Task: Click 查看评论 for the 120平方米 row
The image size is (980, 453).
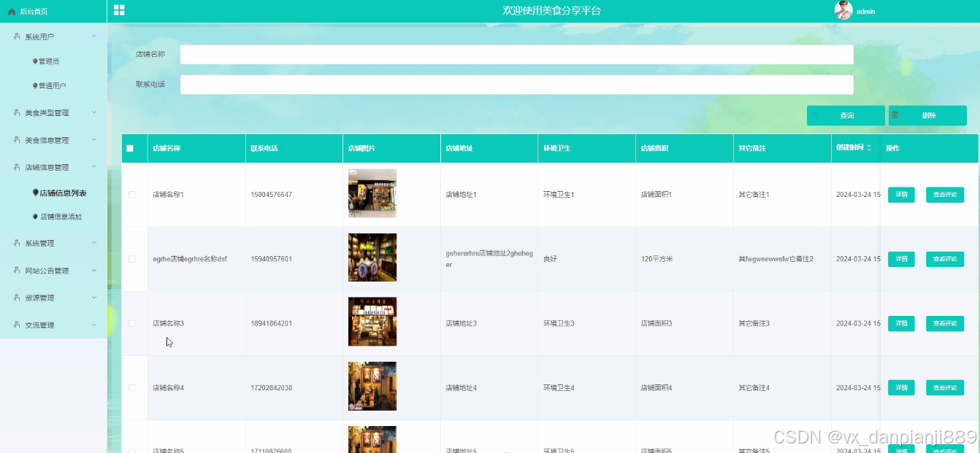Action: [945, 259]
